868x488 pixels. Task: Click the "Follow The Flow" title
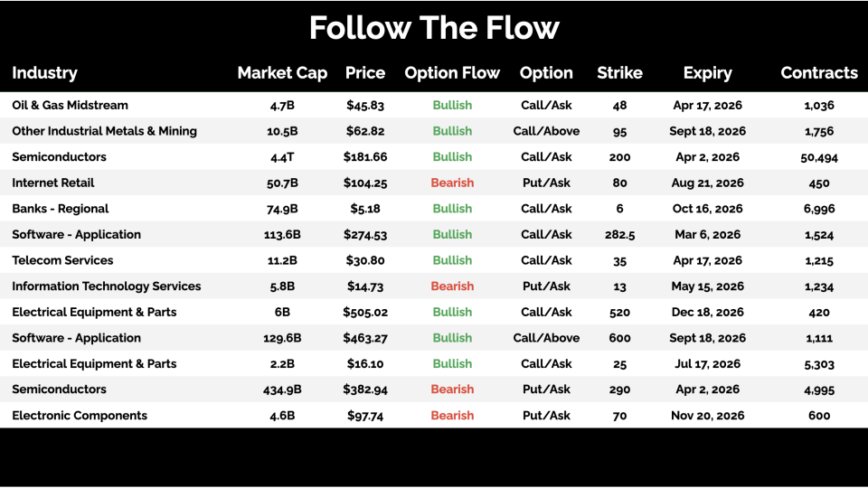[434, 28]
